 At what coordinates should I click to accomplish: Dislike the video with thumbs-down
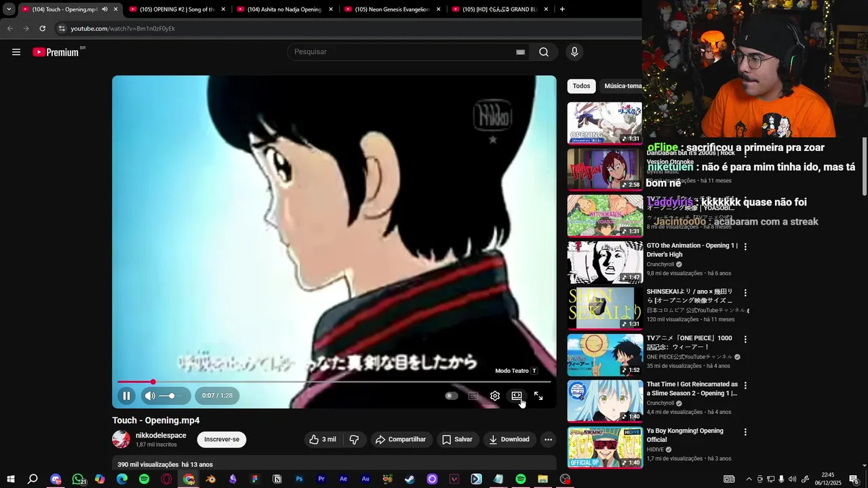pos(354,439)
